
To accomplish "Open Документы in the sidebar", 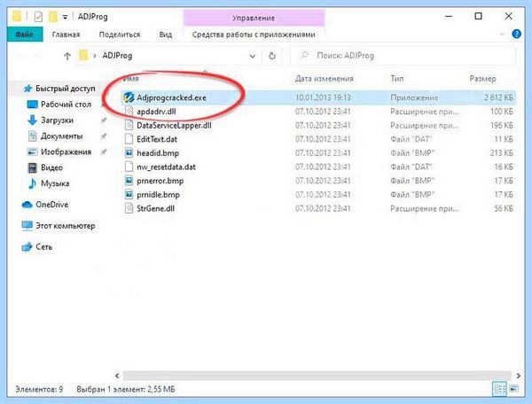I will [61, 136].
